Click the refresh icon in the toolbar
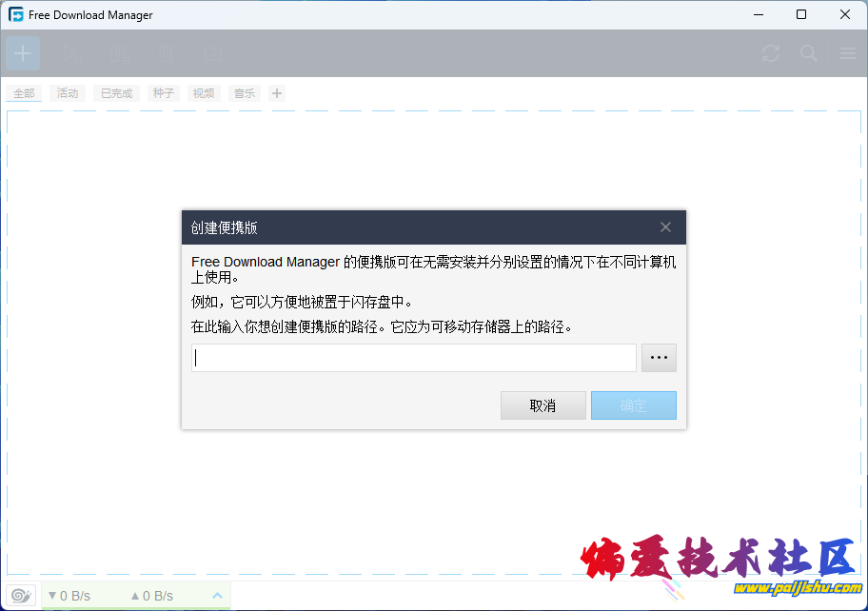This screenshot has height=611, width=868. pos(771,54)
